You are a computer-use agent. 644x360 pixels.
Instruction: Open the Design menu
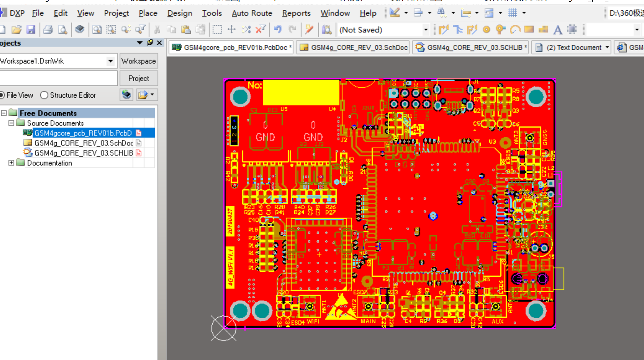(180, 13)
